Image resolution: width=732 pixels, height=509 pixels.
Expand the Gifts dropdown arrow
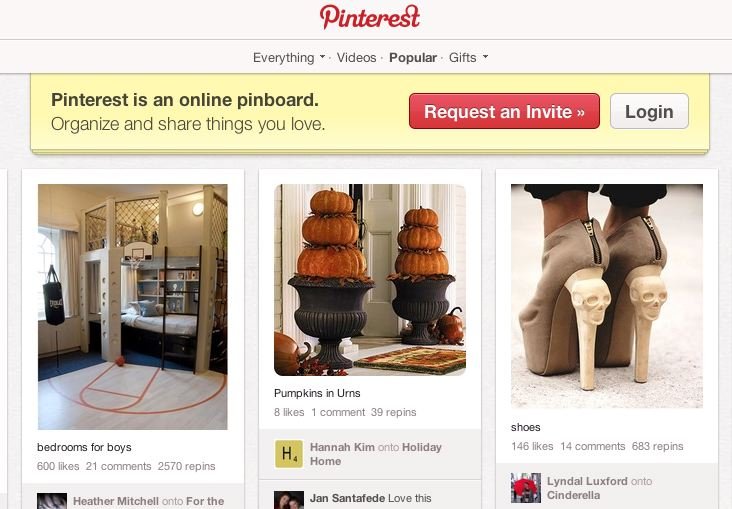click(485, 57)
